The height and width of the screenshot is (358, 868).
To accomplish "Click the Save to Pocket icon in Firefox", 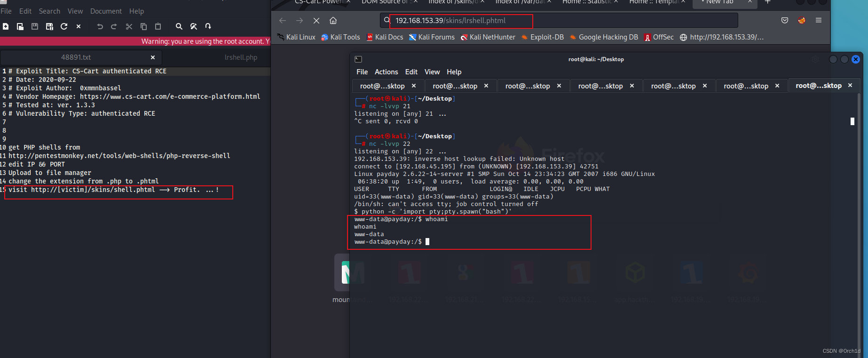I will pyautogui.click(x=785, y=20).
